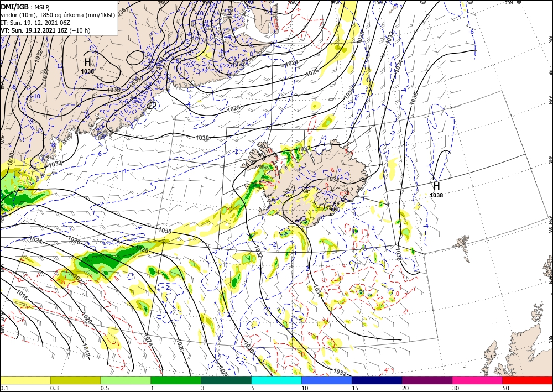The image size is (553, 392).
Task: Select the dark green 3–5 legend swatch
Action: [x=226, y=380]
